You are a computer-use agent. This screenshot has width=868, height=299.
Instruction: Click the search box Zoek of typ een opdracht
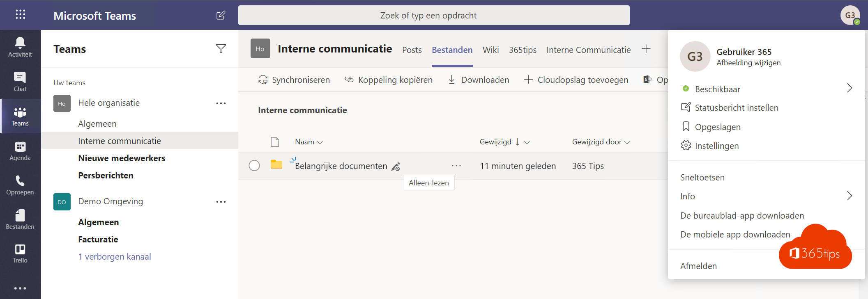tap(434, 15)
